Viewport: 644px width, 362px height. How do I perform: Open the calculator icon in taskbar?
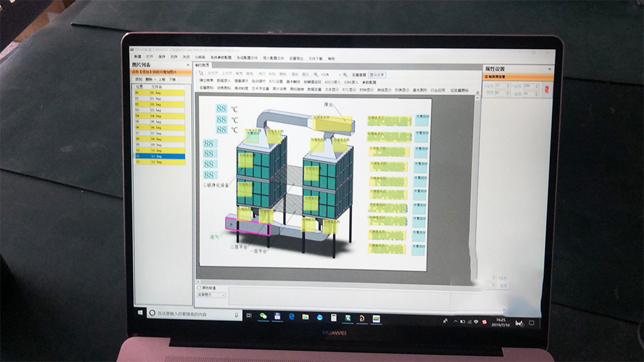(334, 317)
